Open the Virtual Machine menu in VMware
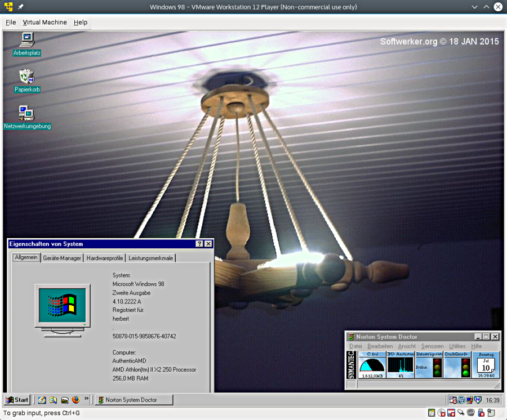Screen dimensions: 507x420 click(x=45, y=23)
